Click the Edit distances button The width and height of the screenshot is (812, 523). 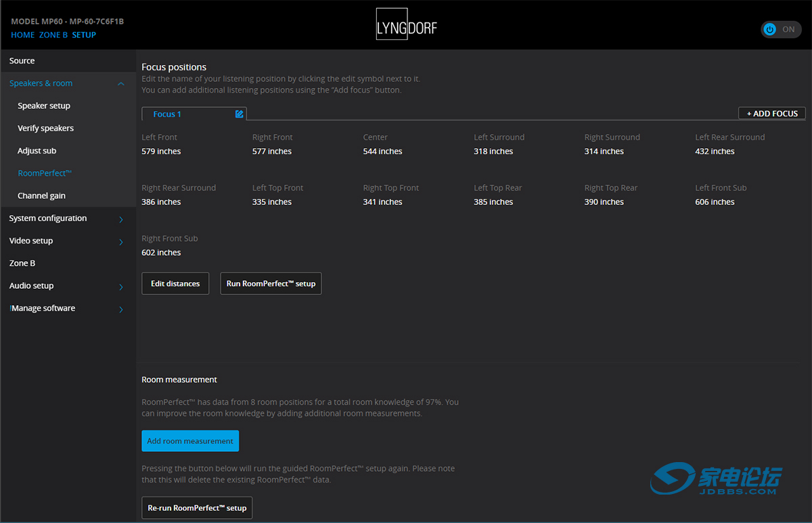pyautogui.click(x=175, y=283)
